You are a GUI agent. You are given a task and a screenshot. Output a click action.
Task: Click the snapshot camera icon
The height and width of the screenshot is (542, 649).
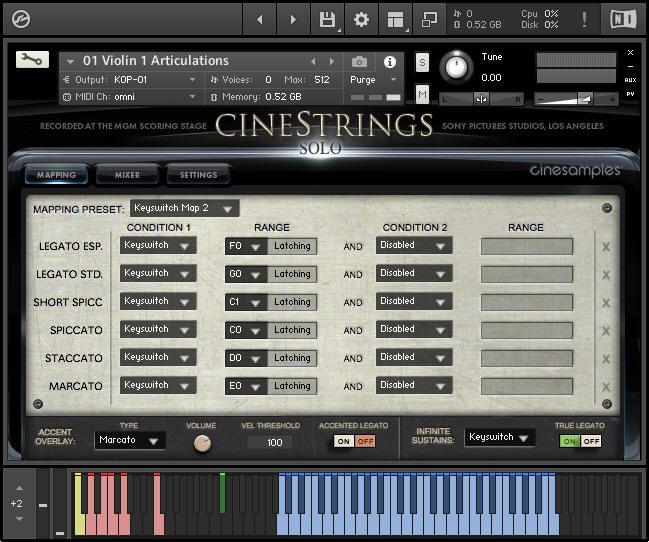(359, 62)
